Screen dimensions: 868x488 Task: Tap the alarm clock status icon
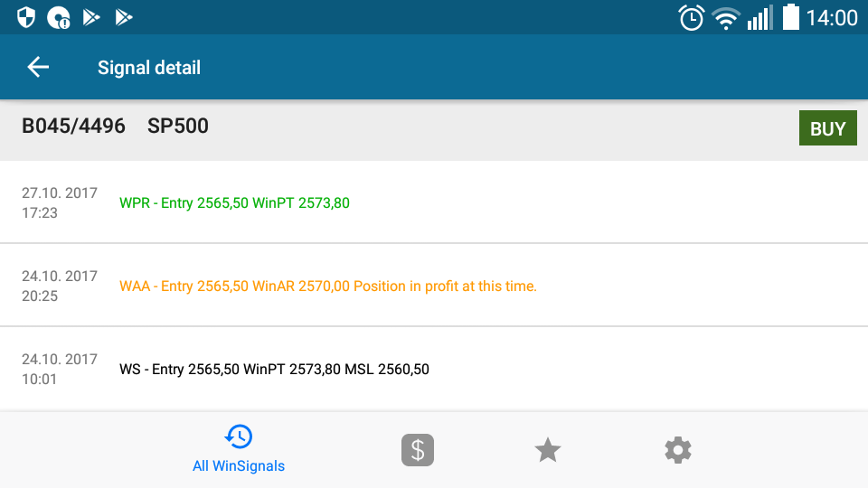(692, 18)
